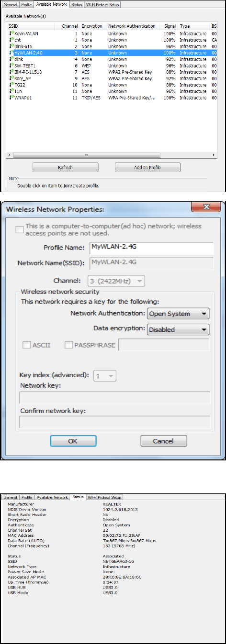Viewport: 226px width, 644px height.
Task: Select the Kevin-WLAN network signal icon
Action: tap(11, 34)
